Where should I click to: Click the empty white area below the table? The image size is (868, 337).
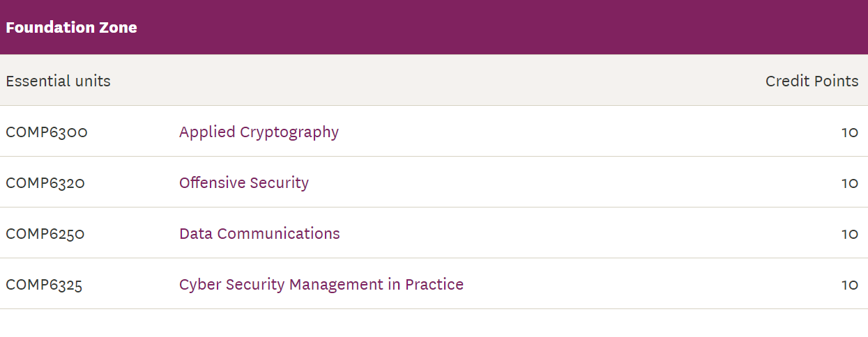[434, 323]
